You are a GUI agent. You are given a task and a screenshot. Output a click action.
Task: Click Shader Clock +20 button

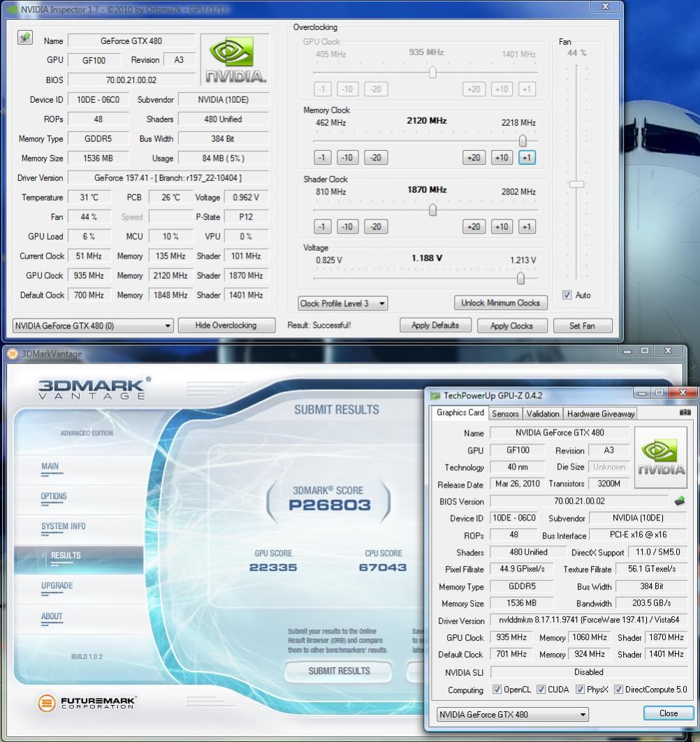pos(474,226)
